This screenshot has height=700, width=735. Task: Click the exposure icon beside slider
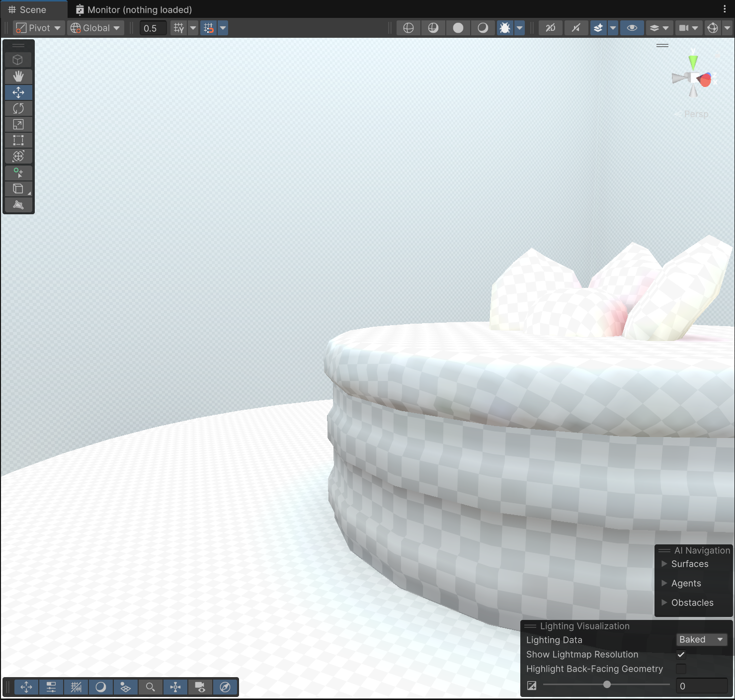(x=532, y=686)
